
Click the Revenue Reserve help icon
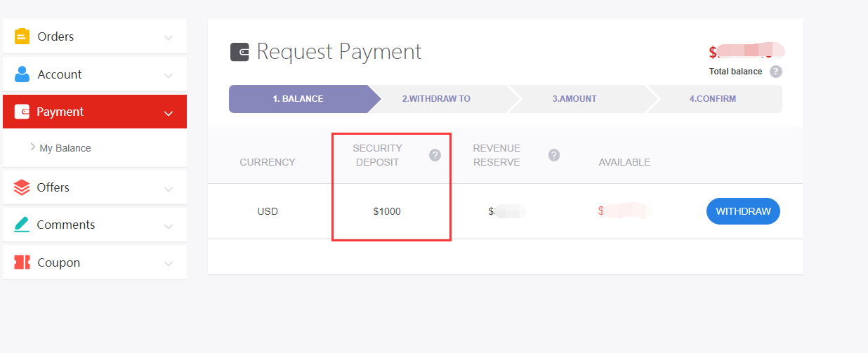554,155
